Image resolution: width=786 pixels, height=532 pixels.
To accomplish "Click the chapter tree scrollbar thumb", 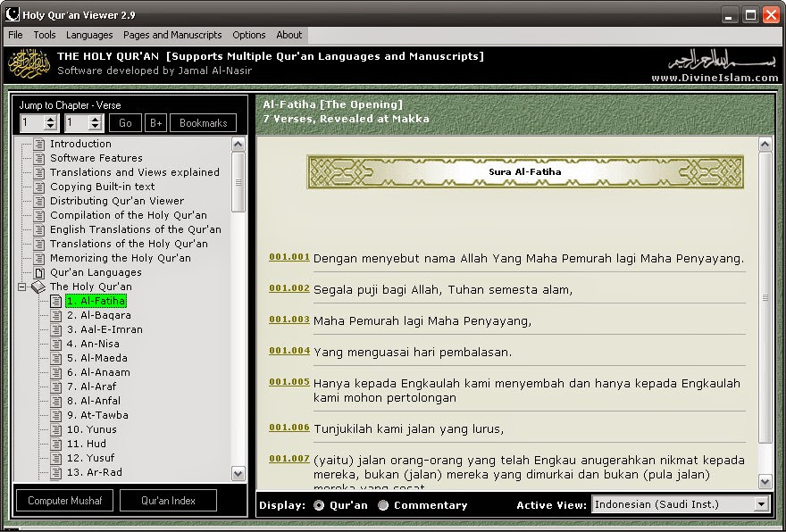I will [x=238, y=182].
